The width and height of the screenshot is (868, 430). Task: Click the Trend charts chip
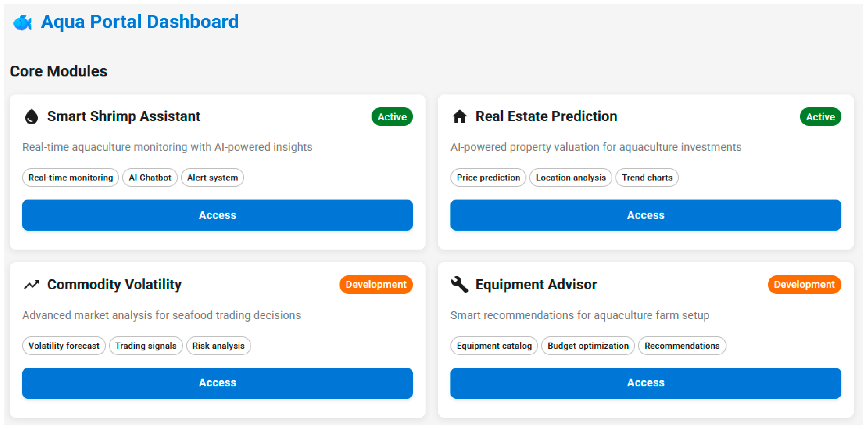coord(647,177)
